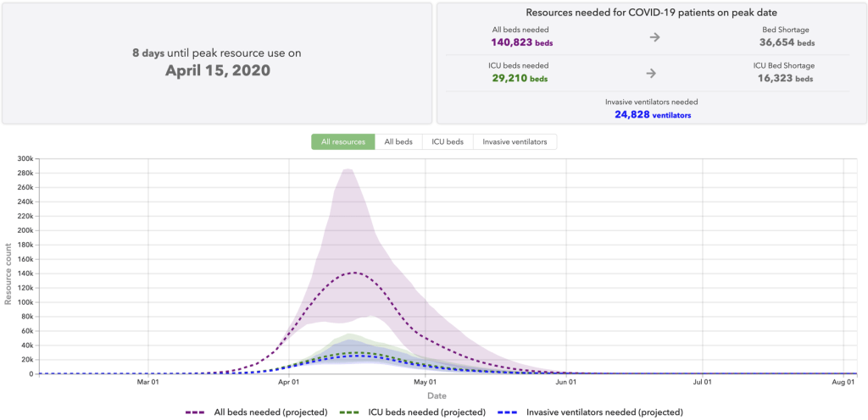Switch to the All beds tab

coord(398,141)
